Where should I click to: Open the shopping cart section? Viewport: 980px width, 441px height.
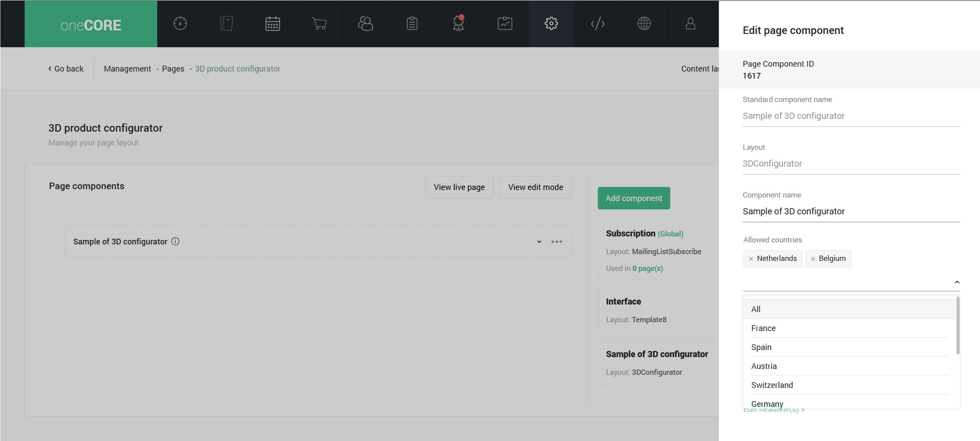click(319, 24)
